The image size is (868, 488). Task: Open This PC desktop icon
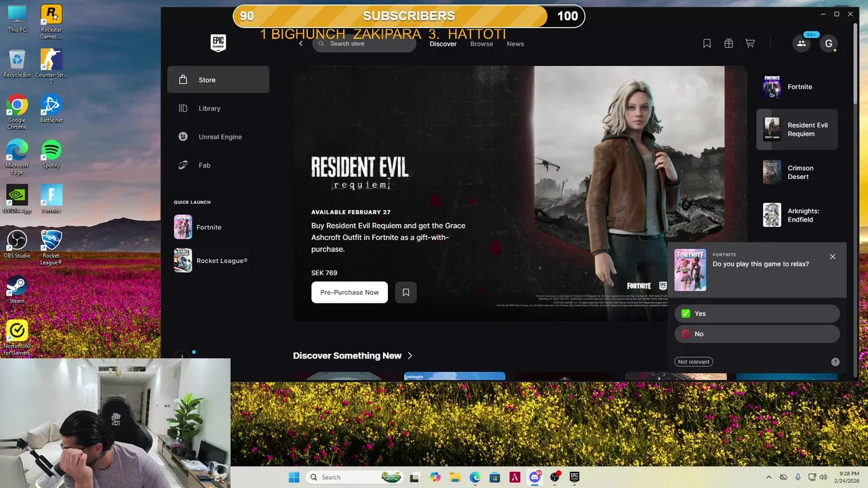pyautogui.click(x=17, y=18)
